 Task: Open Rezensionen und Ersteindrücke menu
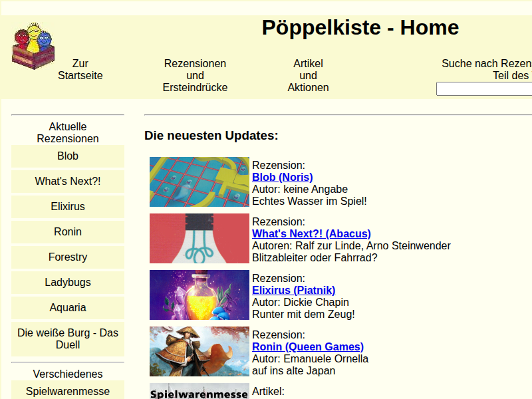pyautogui.click(x=195, y=75)
